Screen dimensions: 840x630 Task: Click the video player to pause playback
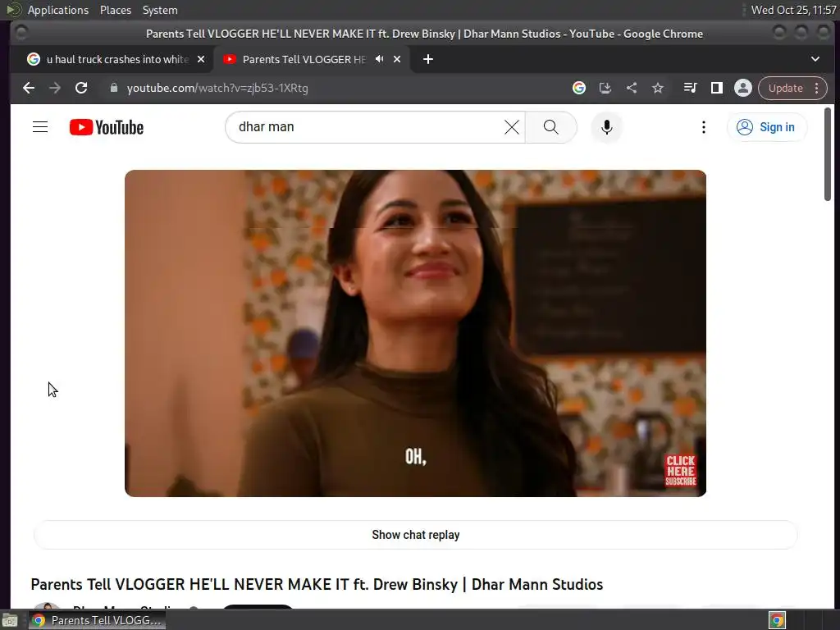(415, 333)
